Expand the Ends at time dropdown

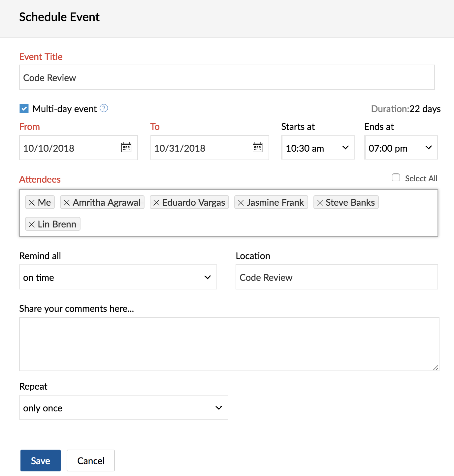point(401,148)
